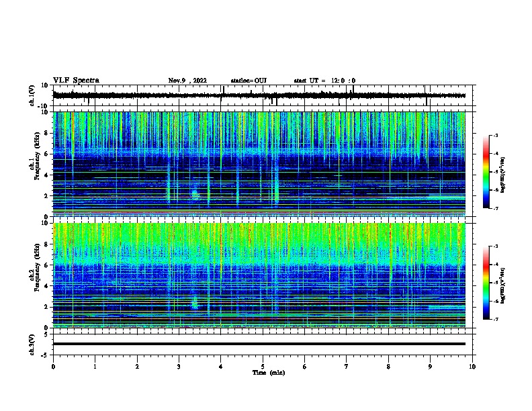Screen dimensions: 532x411
Task: Click tick label "5" on the Time axis
Action: [263, 367]
